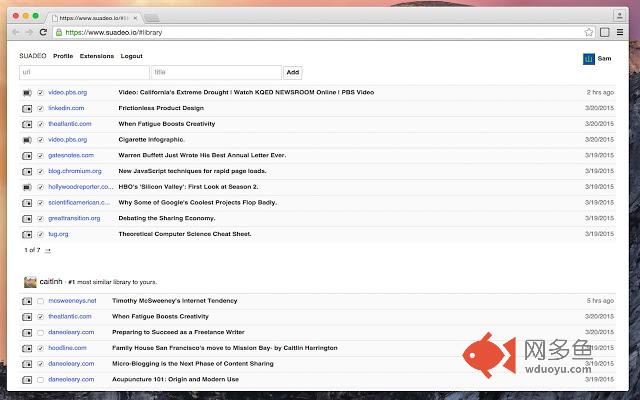Click the "1 of 7" page indicator
The image size is (640, 400).
[32, 250]
